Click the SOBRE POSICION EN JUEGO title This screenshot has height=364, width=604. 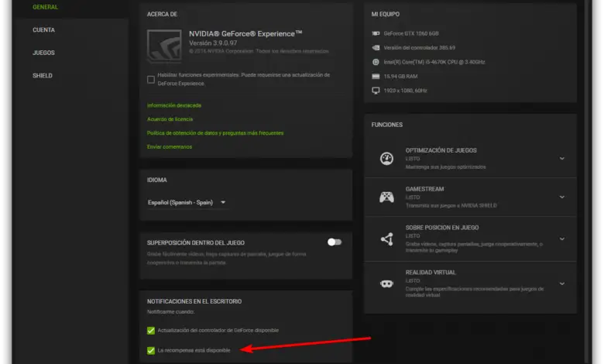point(442,228)
